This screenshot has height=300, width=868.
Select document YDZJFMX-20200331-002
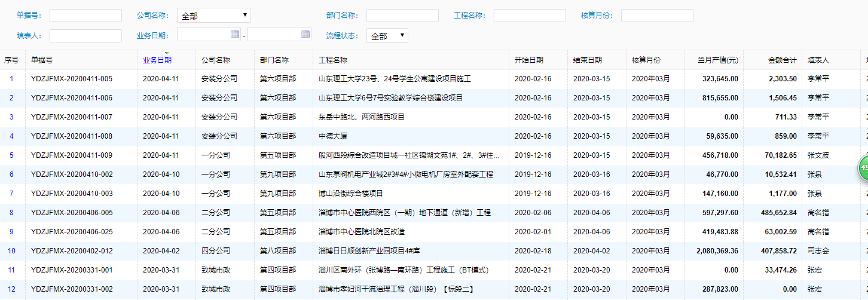72,289
